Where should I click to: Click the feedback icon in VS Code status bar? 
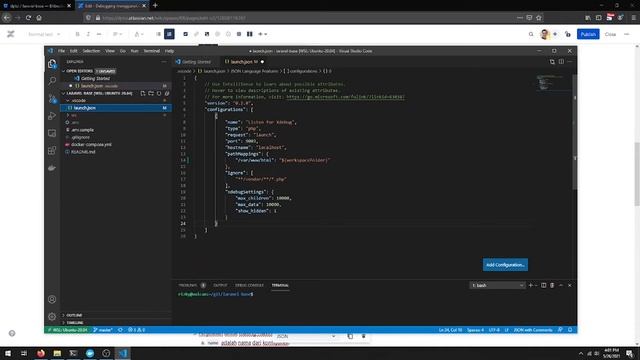click(x=560, y=330)
